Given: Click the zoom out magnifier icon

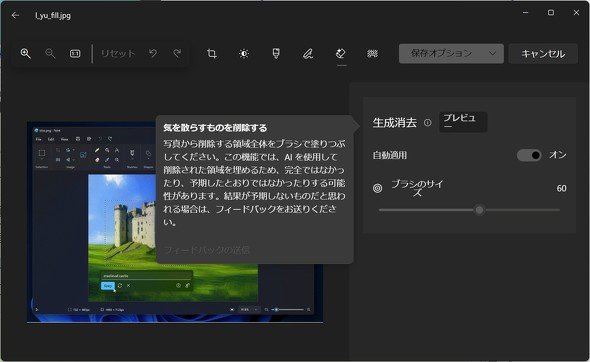Looking at the screenshot, I should point(50,53).
